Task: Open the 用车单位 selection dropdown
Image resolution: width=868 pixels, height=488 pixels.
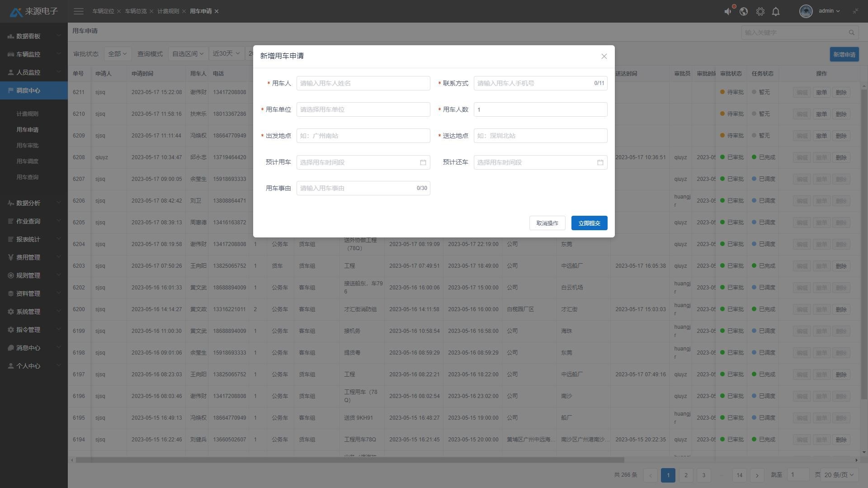Action: 363,109
